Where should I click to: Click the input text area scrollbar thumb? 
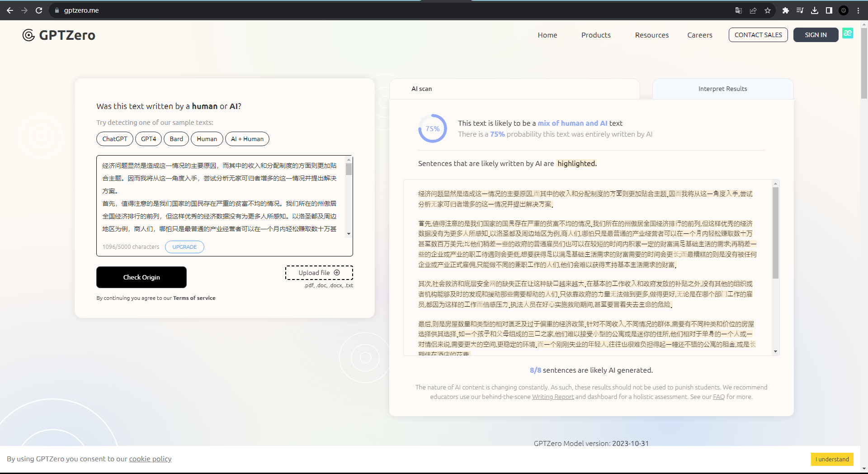[349, 169]
